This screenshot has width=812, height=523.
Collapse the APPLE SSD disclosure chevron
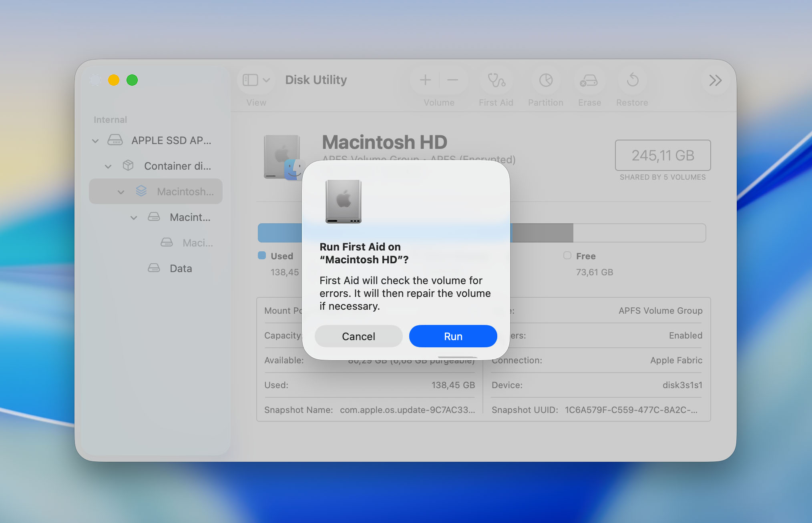coord(95,141)
